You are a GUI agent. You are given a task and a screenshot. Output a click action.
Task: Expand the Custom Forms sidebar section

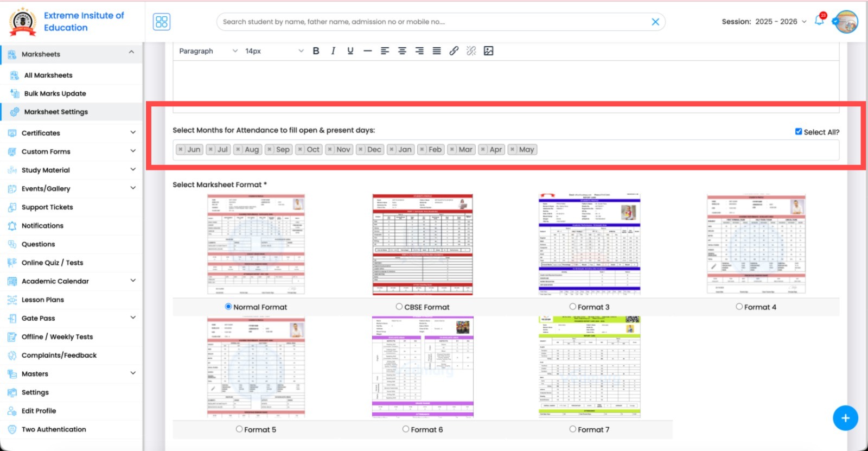(x=133, y=151)
